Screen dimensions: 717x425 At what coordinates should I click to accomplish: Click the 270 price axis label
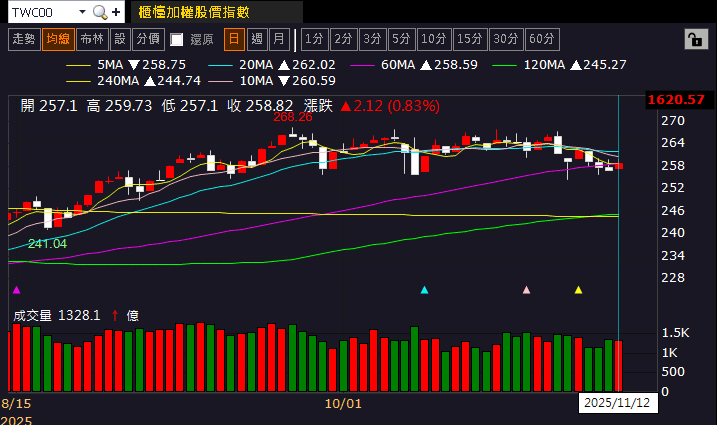[673, 121]
